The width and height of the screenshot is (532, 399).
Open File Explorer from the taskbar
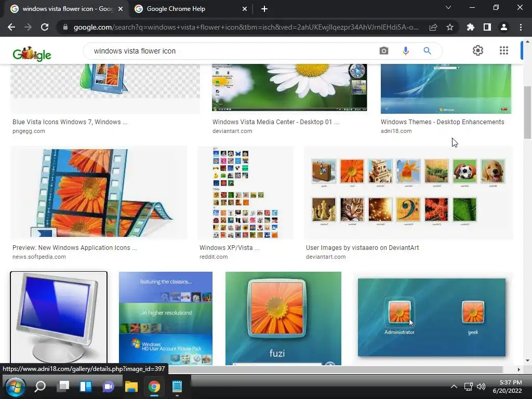pyautogui.click(x=131, y=387)
